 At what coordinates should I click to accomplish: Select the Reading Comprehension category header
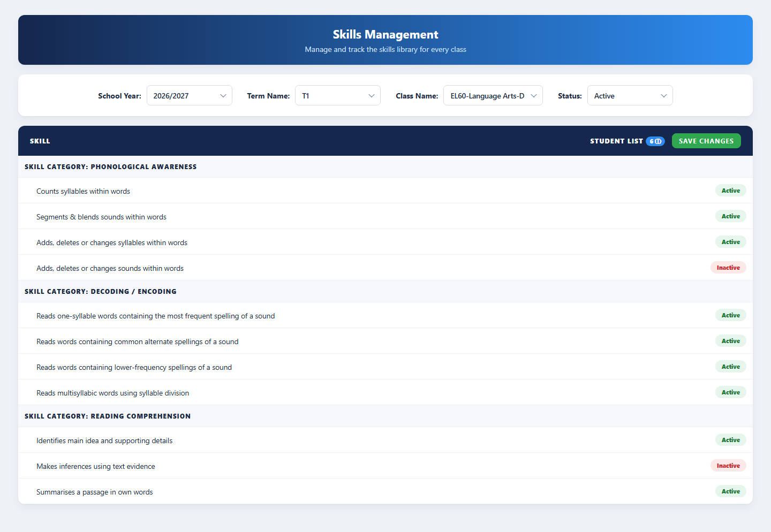click(385, 416)
